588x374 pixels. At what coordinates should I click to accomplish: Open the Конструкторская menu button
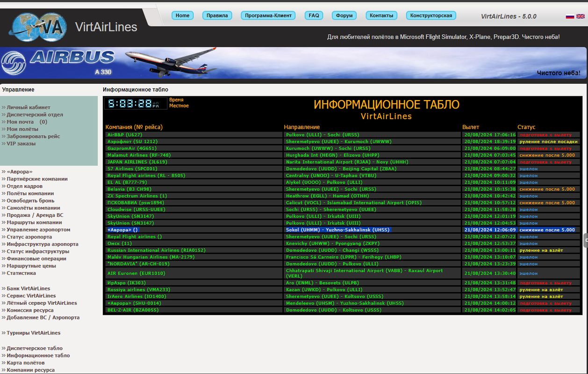[431, 15]
